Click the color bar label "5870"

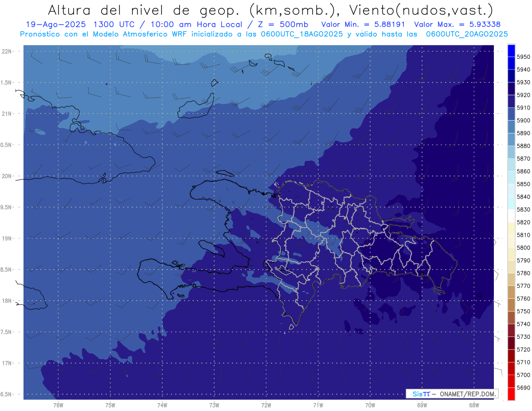coord(523,159)
